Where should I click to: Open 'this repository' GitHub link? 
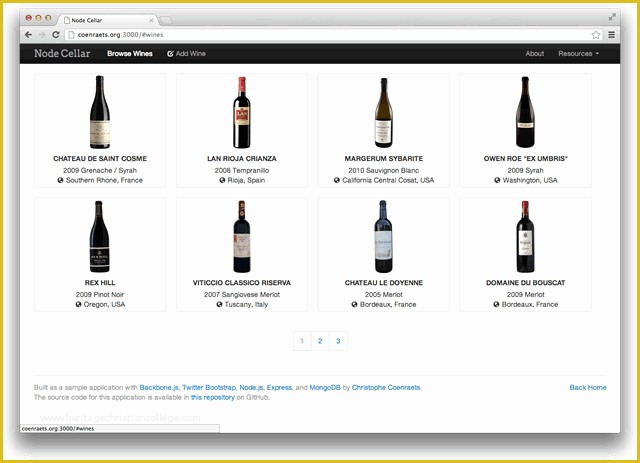point(213,397)
